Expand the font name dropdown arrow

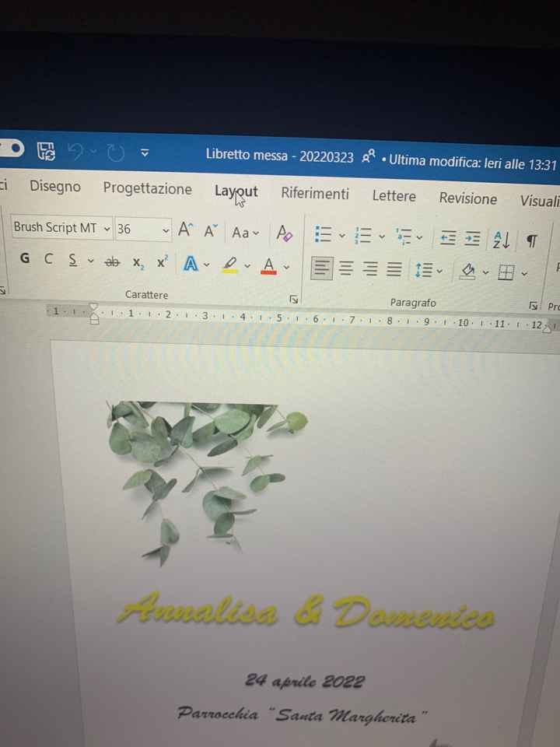point(107,229)
